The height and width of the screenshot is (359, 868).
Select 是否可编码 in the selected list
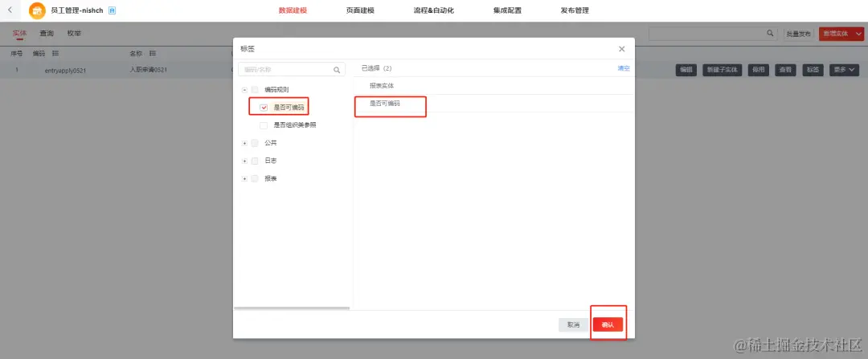[385, 104]
